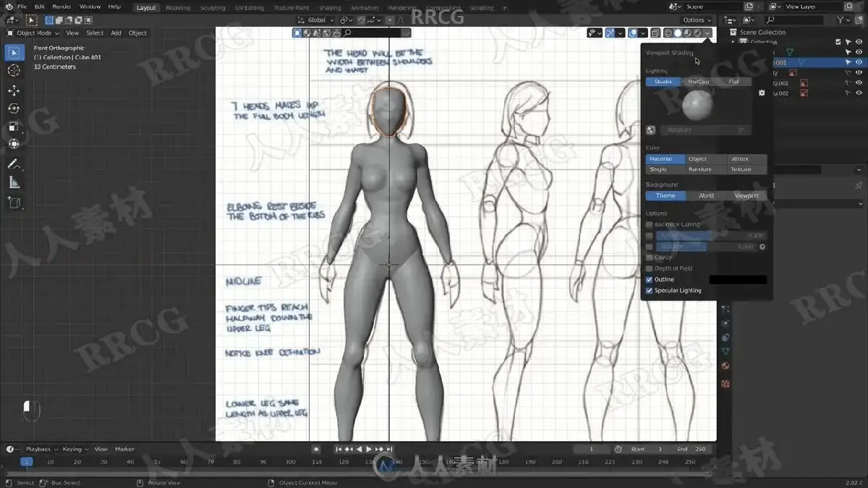The image size is (868, 488).
Task: Uncheck the Outline option
Action: 649,279
